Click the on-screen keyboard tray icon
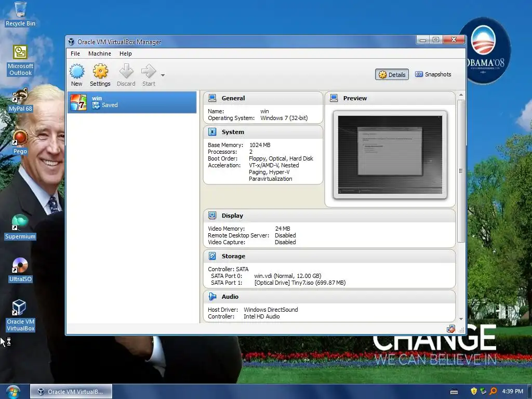The image size is (532, 399). coord(454,392)
